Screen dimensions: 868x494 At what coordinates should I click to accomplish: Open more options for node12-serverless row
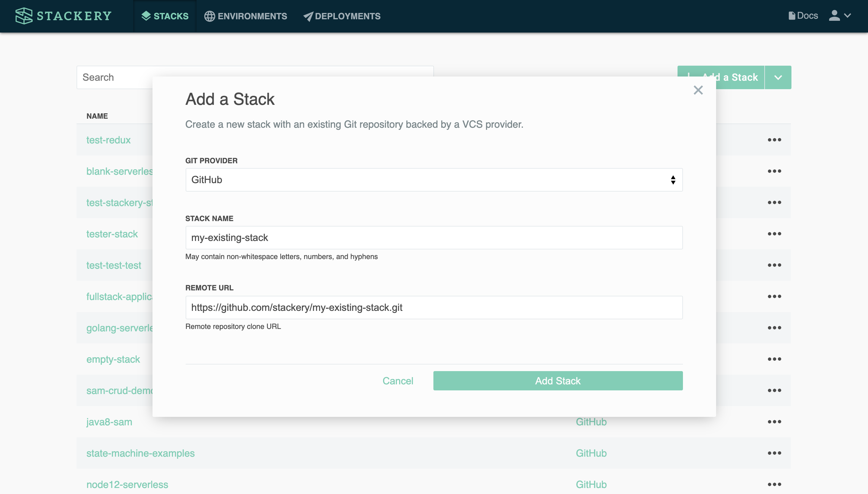[774, 484]
